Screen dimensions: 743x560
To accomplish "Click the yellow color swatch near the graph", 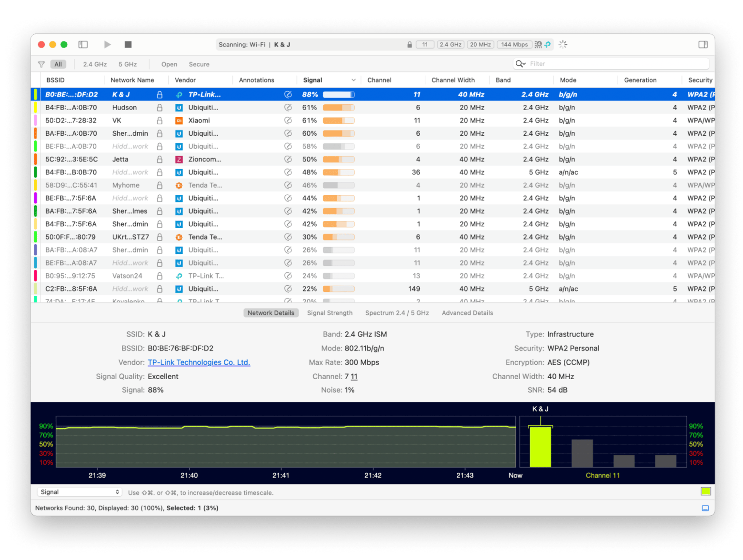I will coord(705,491).
